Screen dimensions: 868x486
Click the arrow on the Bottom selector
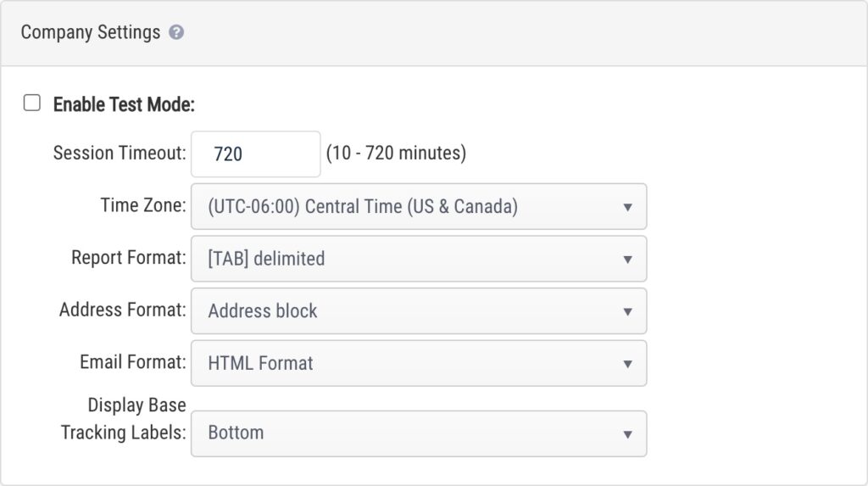click(627, 434)
